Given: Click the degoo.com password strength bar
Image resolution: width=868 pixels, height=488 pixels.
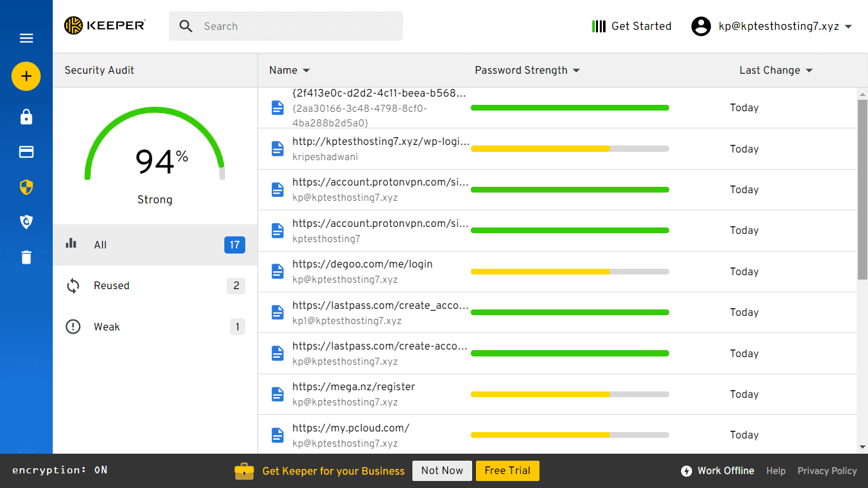Looking at the screenshot, I should pos(569,271).
